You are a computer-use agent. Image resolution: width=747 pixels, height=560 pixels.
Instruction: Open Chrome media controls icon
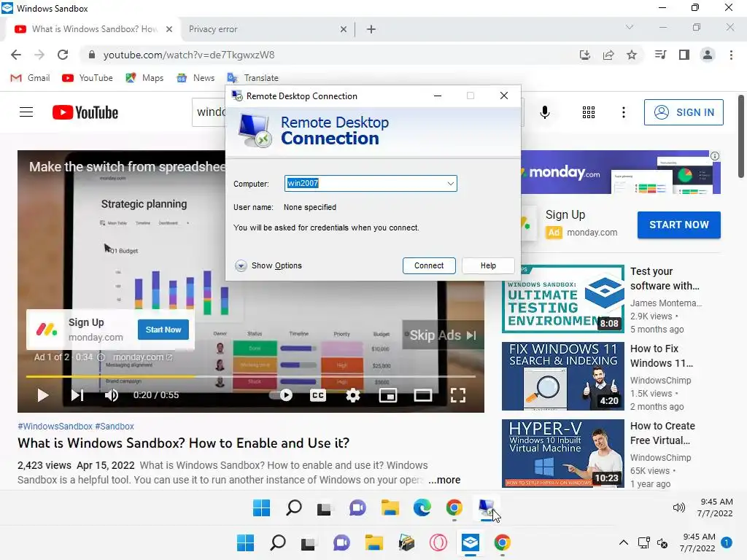660,55
